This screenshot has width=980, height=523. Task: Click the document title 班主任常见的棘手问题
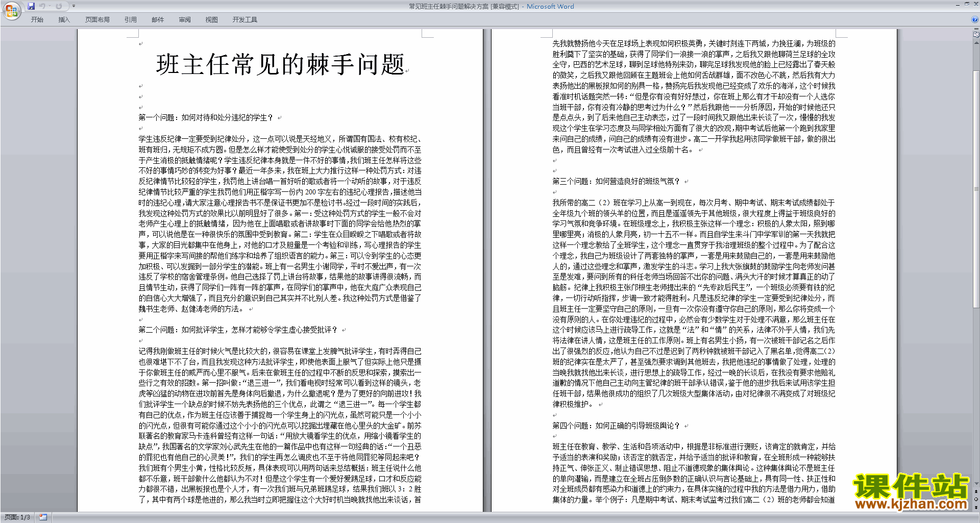(x=280, y=65)
